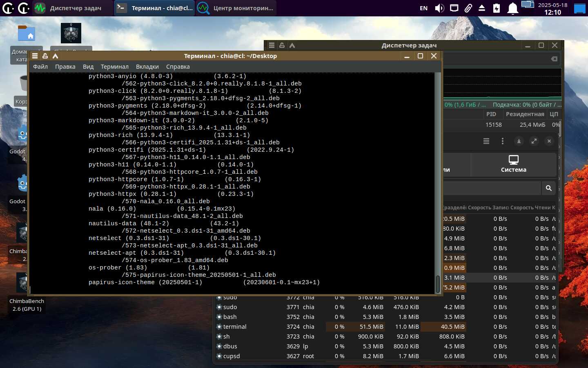
Task: Switch keyboard layout EN indicator
Action: coord(424,8)
